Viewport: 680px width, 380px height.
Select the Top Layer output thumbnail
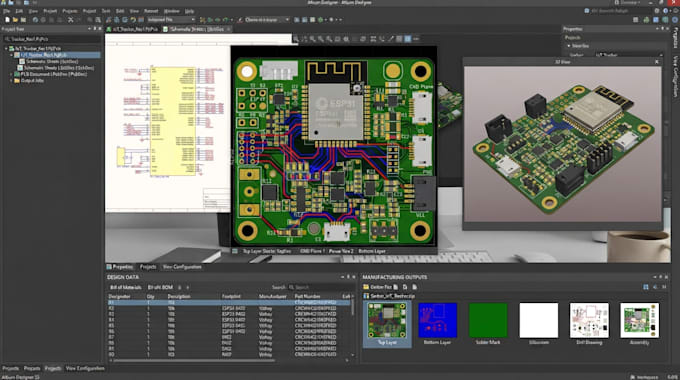(387, 324)
